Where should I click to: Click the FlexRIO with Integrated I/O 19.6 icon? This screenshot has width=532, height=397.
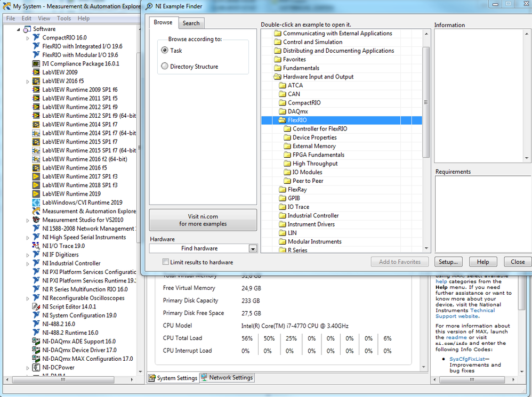click(36, 46)
